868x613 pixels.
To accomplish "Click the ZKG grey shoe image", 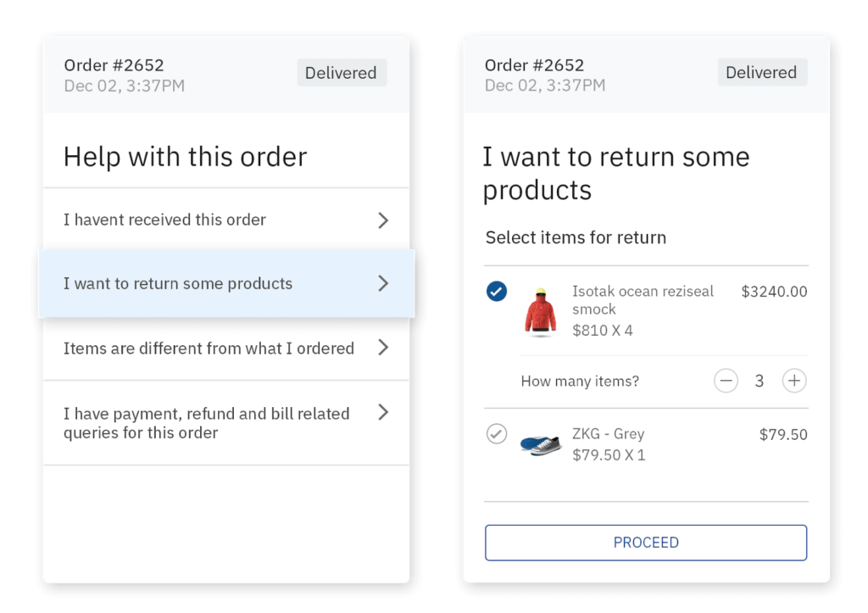I will point(540,444).
